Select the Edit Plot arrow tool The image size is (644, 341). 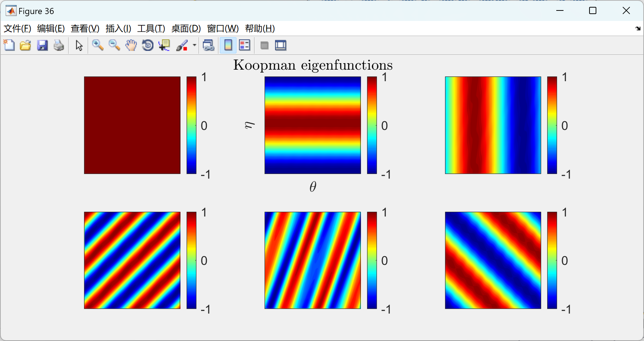[x=78, y=45]
